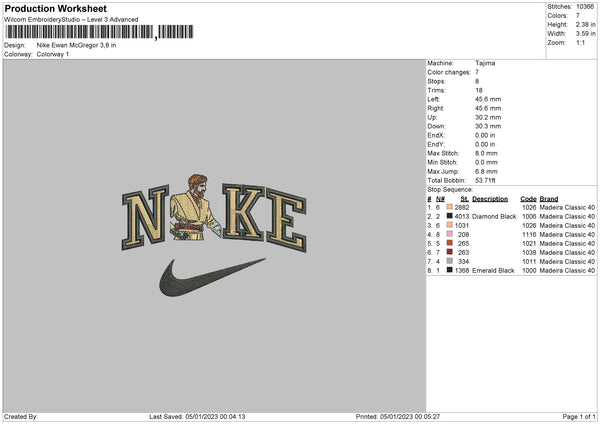The width and height of the screenshot is (600, 424).
Task: Click the "Brand" column header
Action: 549,199
